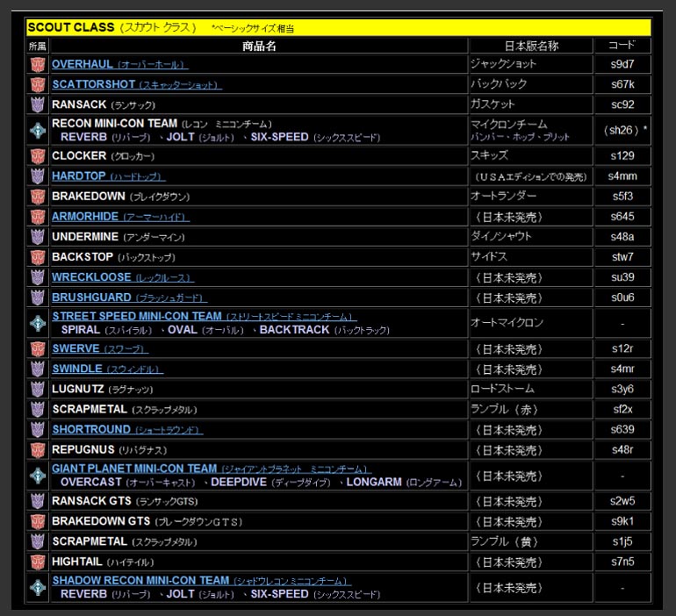676x616 pixels.
Task: Click the コード column header
Action: coord(622,46)
